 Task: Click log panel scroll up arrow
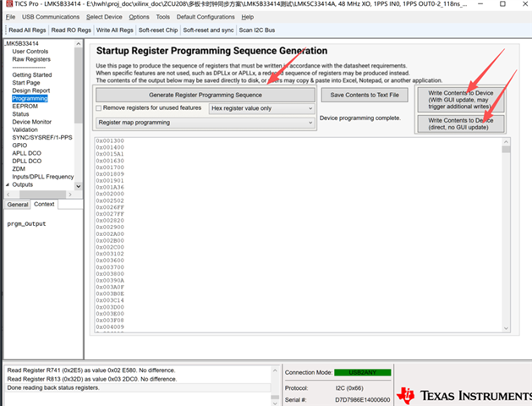(275, 370)
